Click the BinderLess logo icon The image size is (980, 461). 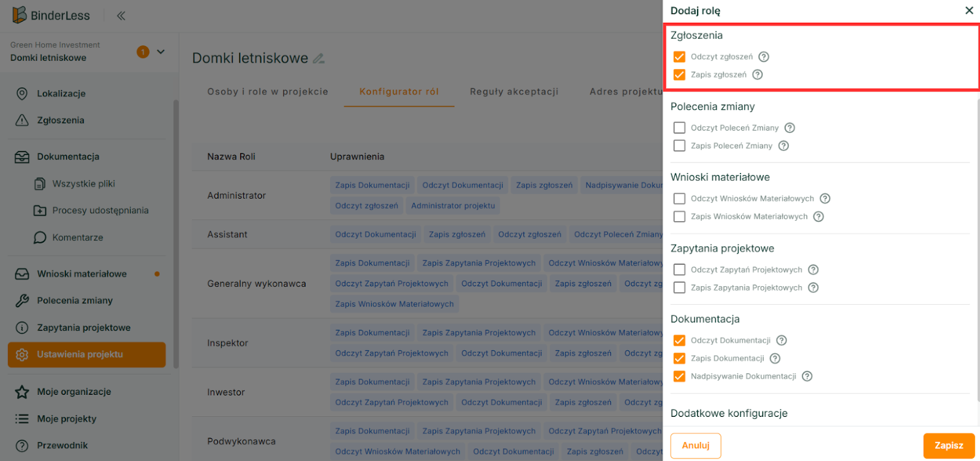click(x=20, y=15)
